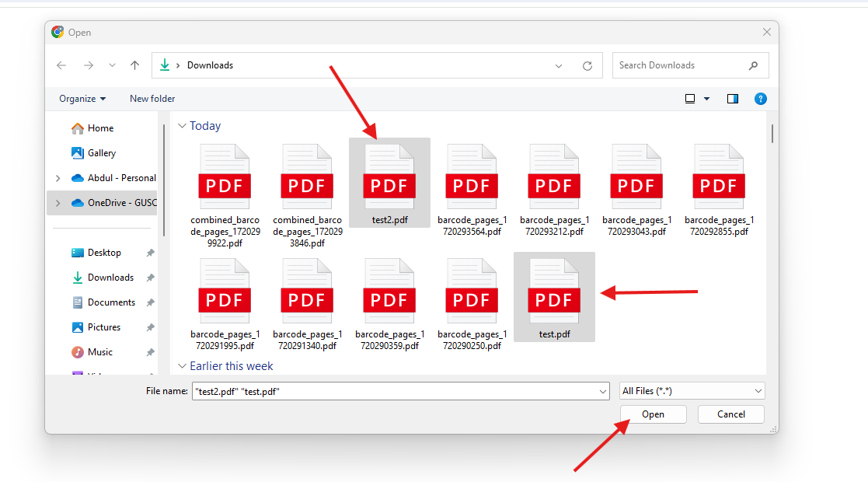Expand the Abdul - Personal OneDrive node

point(58,178)
